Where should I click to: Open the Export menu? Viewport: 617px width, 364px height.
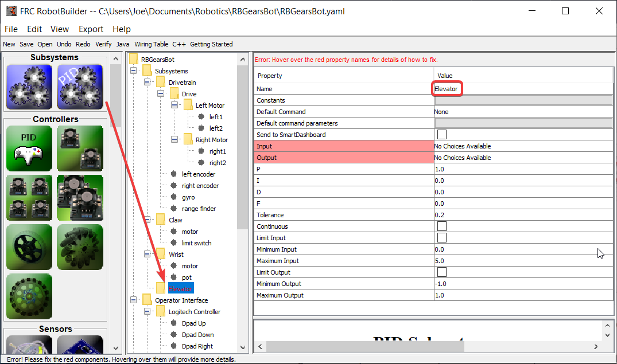click(x=91, y=29)
